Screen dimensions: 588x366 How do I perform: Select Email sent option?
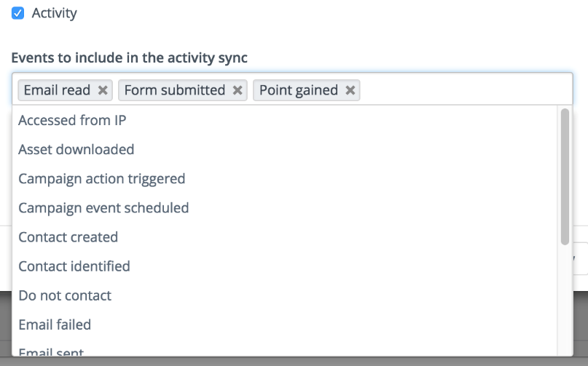[x=51, y=352]
